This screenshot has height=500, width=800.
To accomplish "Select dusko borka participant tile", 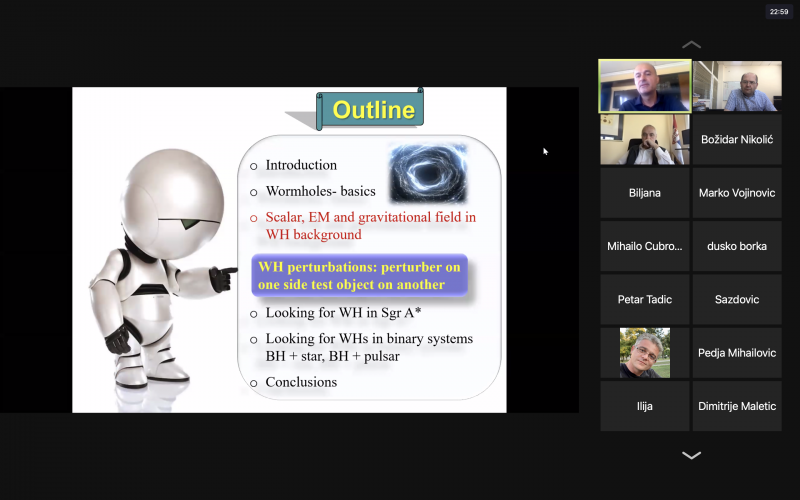I will pyautogui.click(x=737, y=246).
